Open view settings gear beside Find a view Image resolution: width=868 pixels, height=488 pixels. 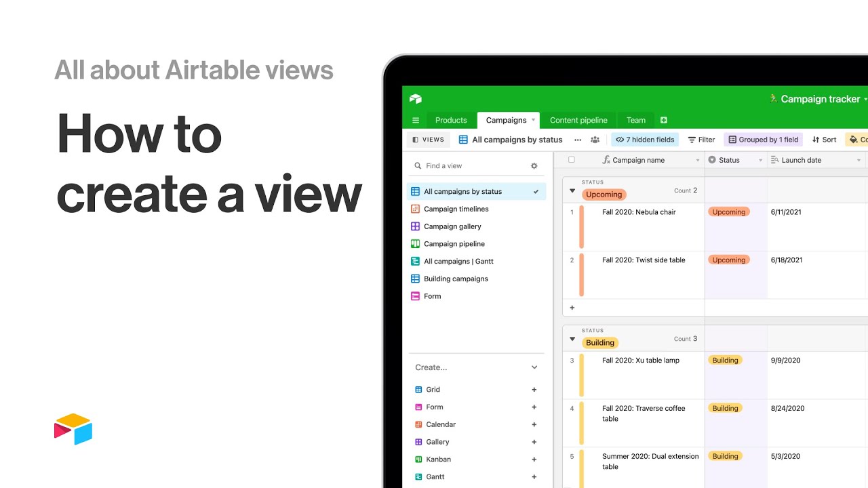coord(534,166)
